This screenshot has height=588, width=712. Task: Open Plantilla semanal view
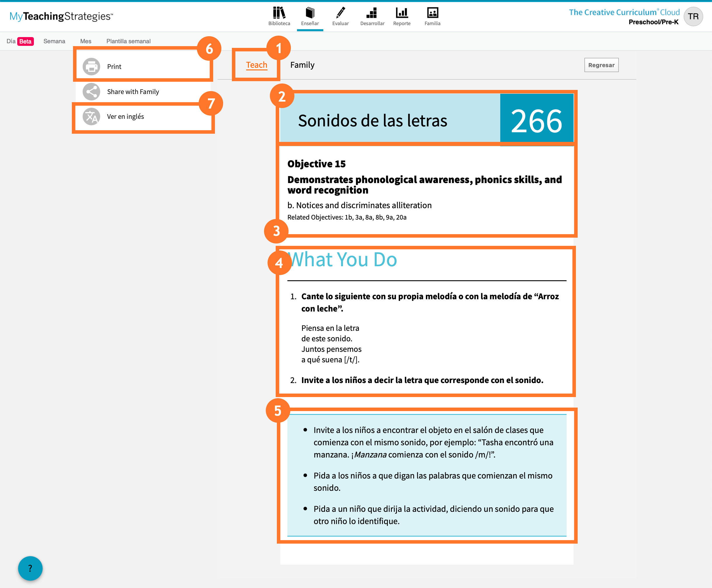[x=128, y=41]
